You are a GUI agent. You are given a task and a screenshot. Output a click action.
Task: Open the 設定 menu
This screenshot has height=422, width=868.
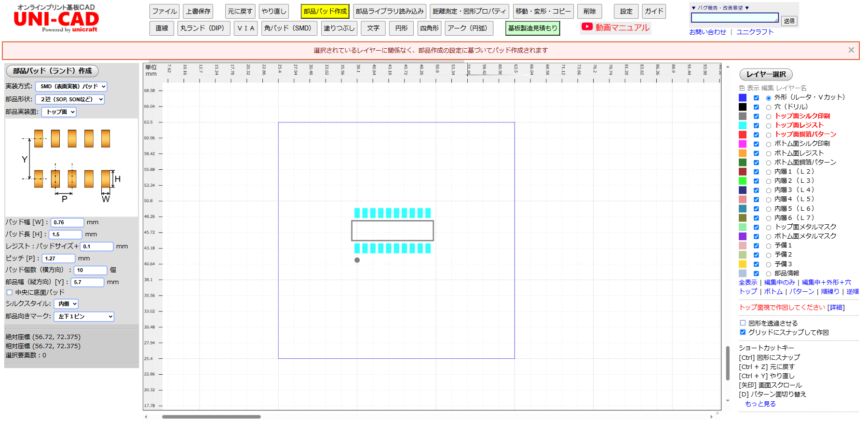[626, 12]
